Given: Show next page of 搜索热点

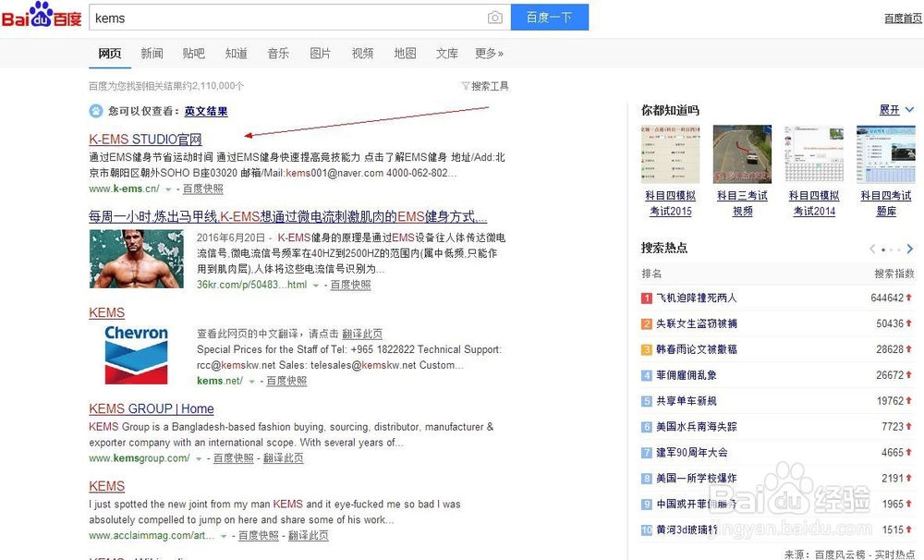Looking at the screenshot, I should (x=910, y=249).
